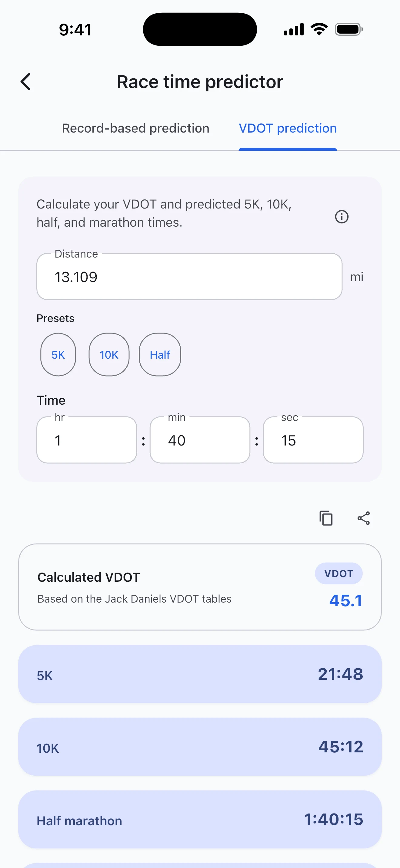Open the VDOT info icon
400x868 pixels.
coord(341,217)
